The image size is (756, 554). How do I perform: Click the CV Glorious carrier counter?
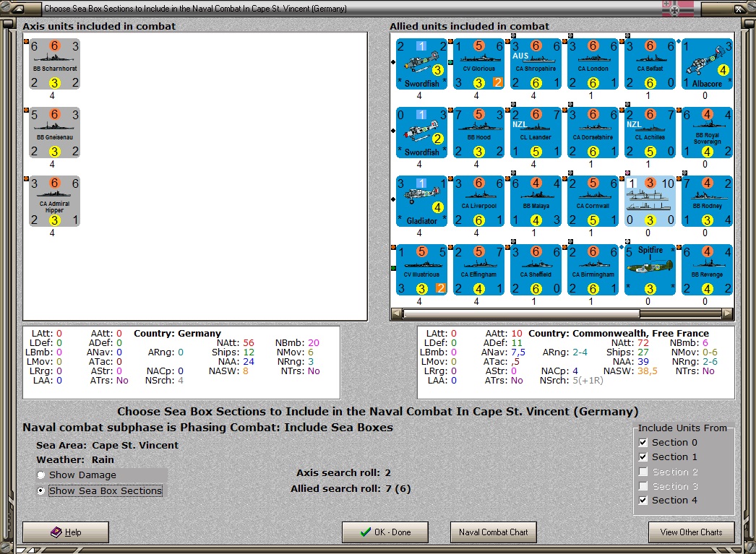478,64
